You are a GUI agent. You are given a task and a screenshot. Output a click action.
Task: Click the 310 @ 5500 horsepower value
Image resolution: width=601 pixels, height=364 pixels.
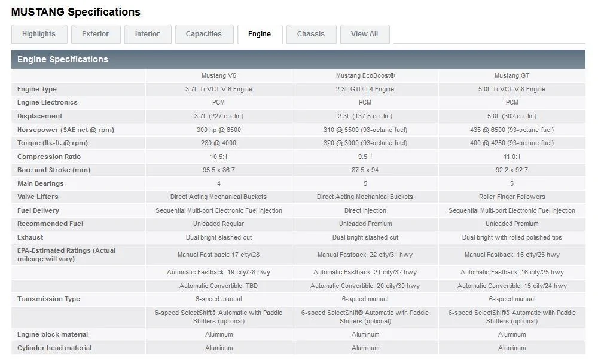point(365,130)
